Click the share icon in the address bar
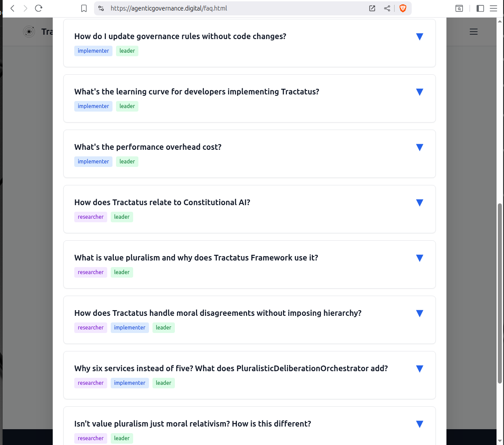 (387, 8)
